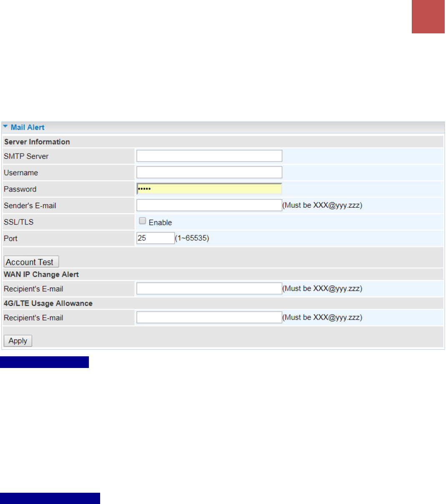
Task: Click the Sender's E-mail input box
Action: pos(209,205)
